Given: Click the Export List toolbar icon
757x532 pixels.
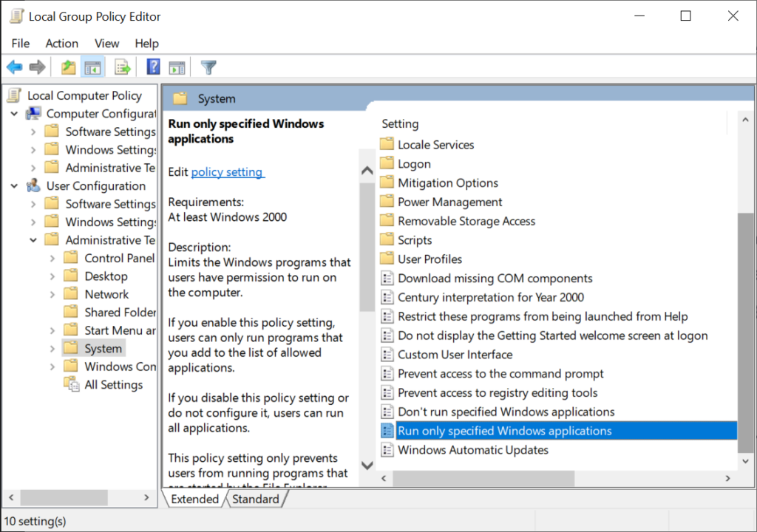Looking at the screenshot, I should [123, 66].
